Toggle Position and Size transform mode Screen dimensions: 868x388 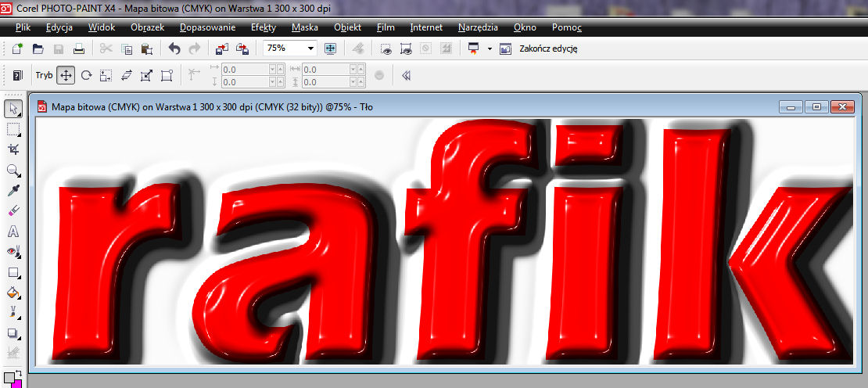coord(66,76)
